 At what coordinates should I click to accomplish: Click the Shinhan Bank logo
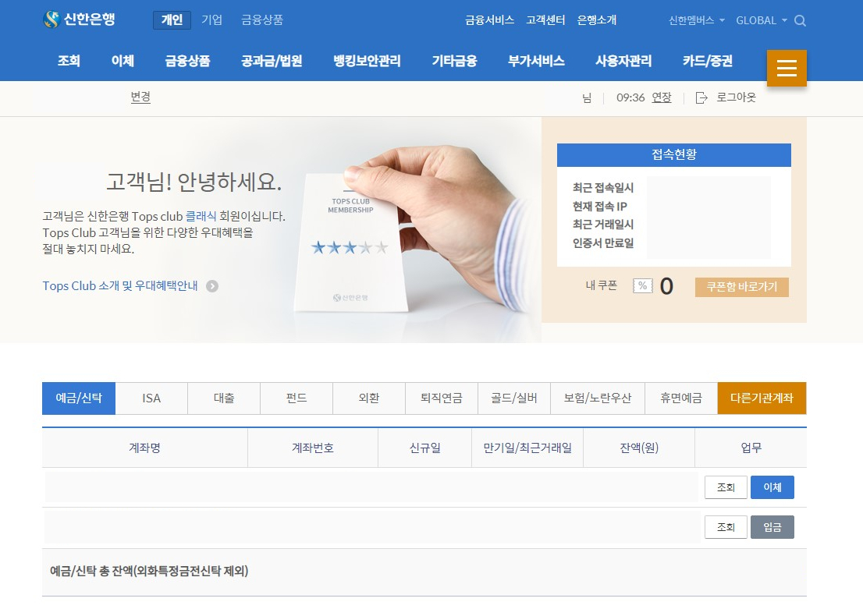pos(79,19)
